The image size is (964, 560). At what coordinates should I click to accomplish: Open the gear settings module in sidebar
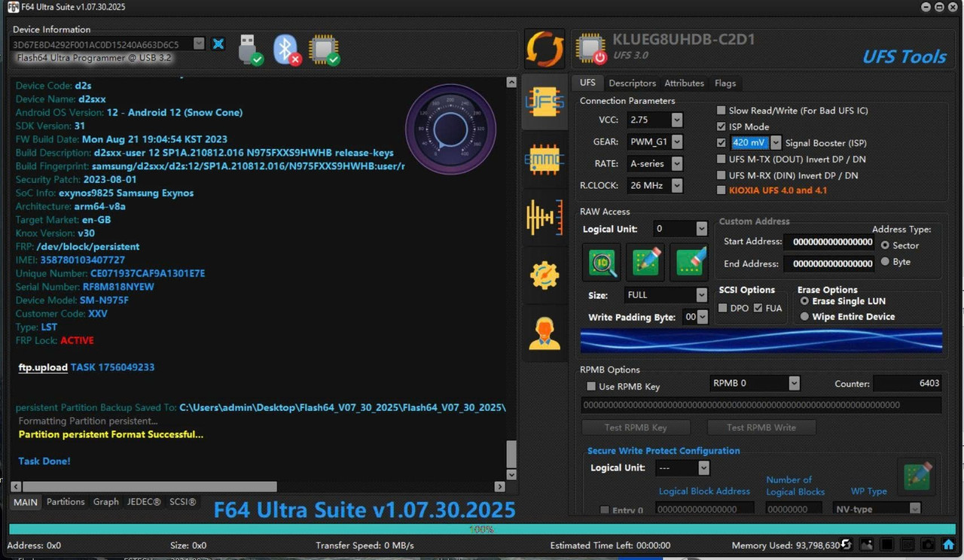[x=545, y=275]
